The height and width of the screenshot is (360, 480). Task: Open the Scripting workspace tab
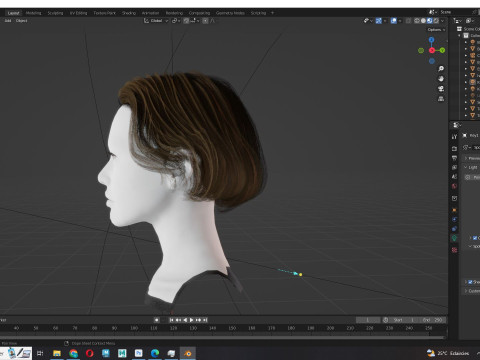(258, 13)
